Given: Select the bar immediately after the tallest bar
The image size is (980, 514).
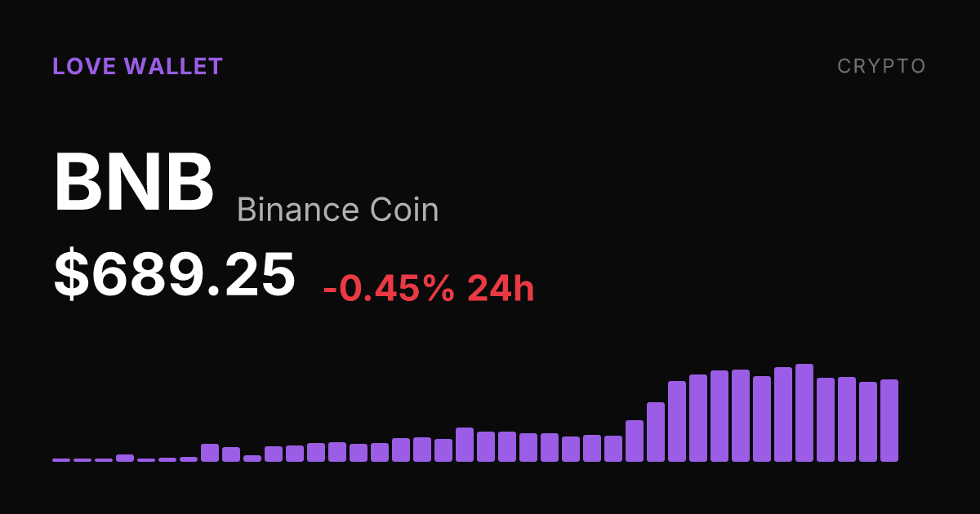Looking at the screenshot, I should tap(826, 419).
